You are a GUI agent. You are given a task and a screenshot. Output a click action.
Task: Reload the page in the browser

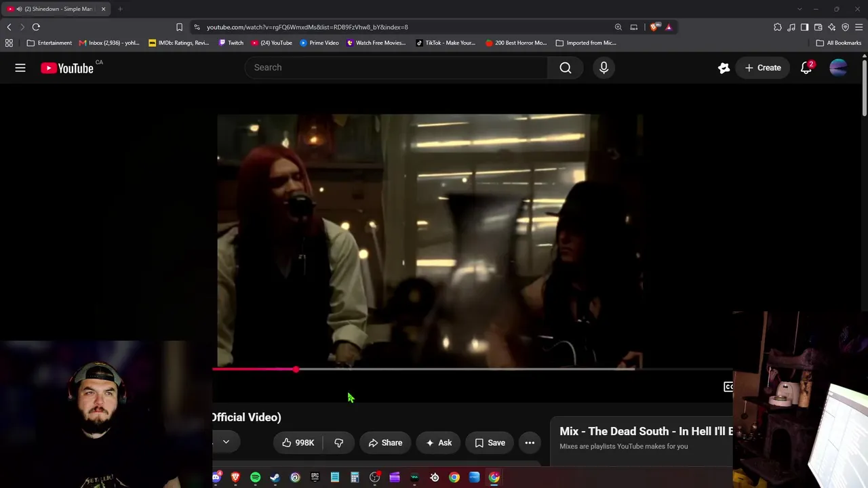click(36, 27)
